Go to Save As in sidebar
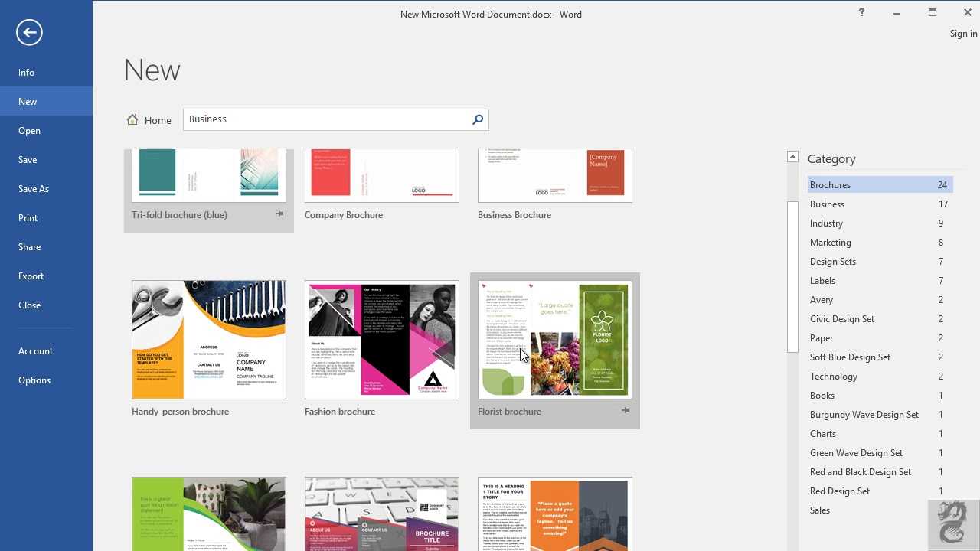This screenshot has width=980, height=551. pos(34,189)
